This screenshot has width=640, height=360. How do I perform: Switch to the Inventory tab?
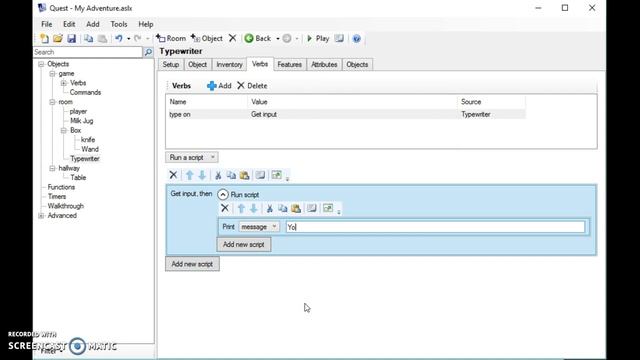click(x=229, y=64)
